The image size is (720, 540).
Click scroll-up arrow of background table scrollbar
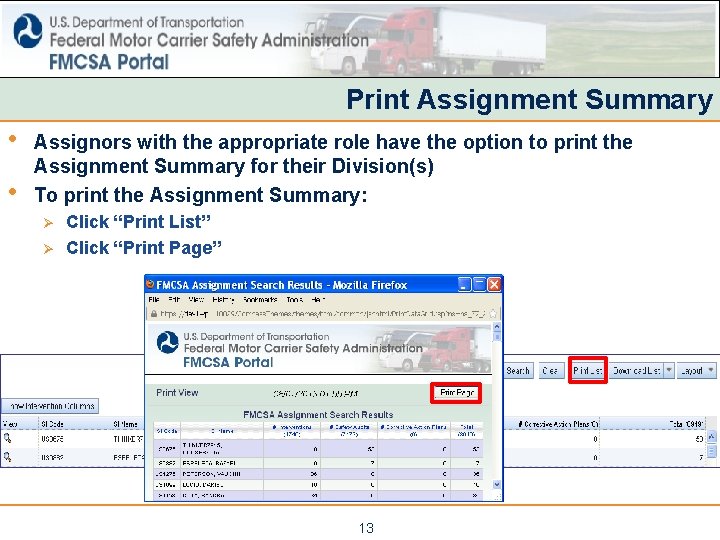click(711, 437)
